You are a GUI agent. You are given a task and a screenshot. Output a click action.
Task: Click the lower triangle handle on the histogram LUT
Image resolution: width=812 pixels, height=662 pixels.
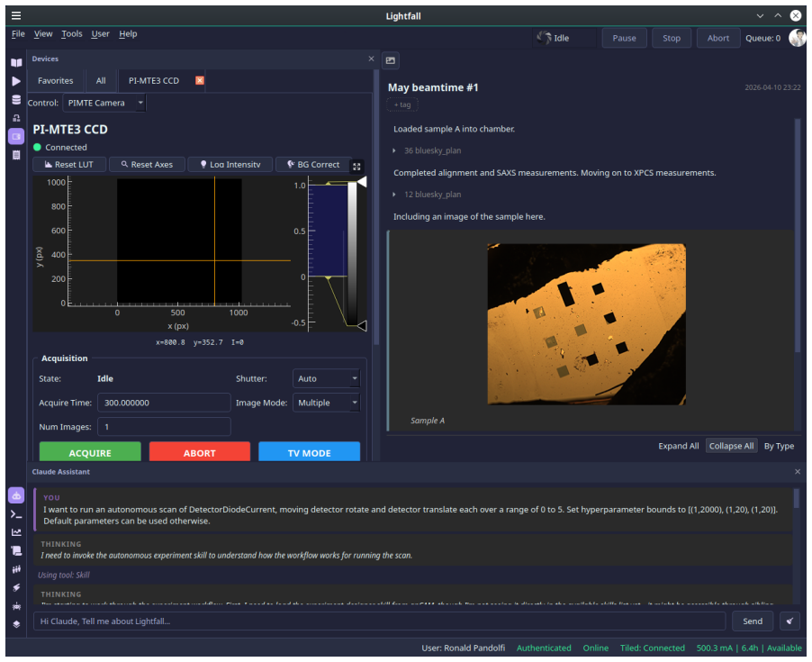click(x=362, y=325)
